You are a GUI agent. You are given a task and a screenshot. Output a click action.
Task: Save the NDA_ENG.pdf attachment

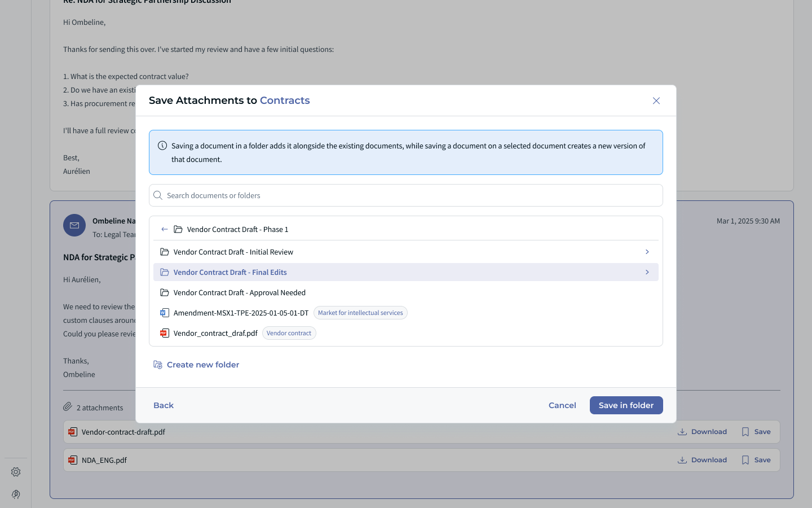[756, 460]
